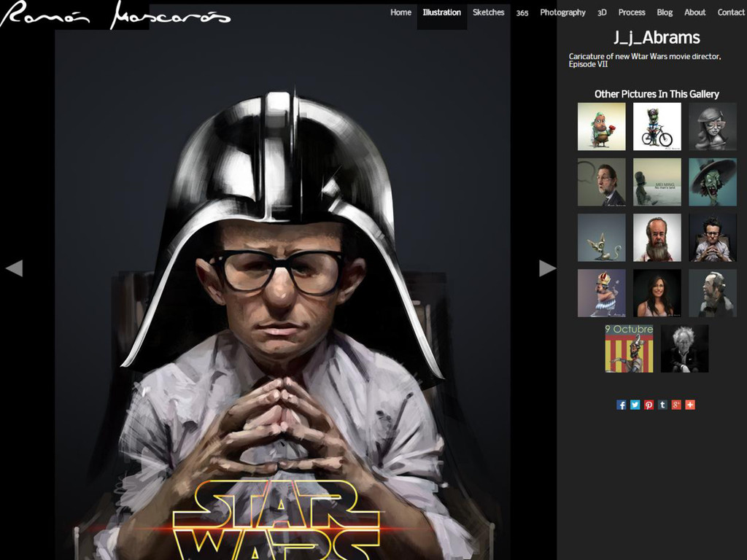
Task: Open the bearded bald man caricature thumbnail
Action: click(x=657, y=238)
